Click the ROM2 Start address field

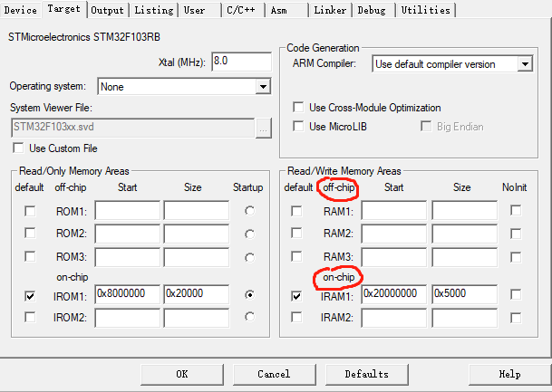click(x=128, y=234)
